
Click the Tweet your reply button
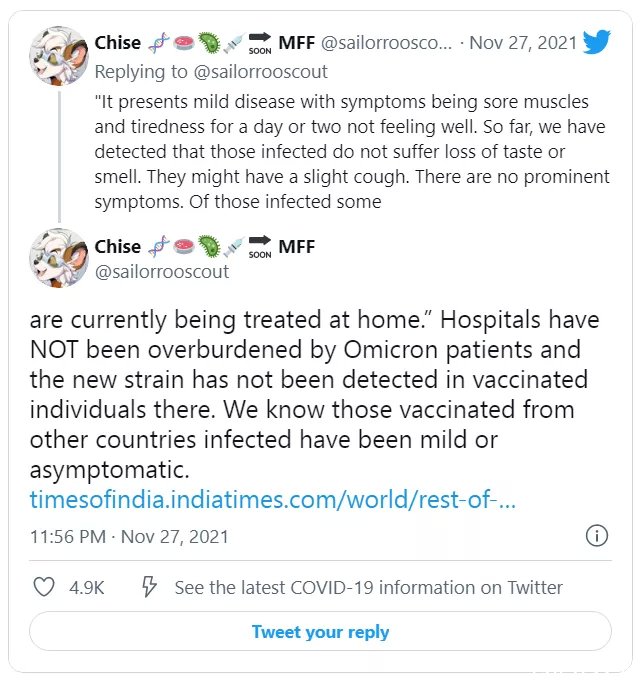(320, 631)
